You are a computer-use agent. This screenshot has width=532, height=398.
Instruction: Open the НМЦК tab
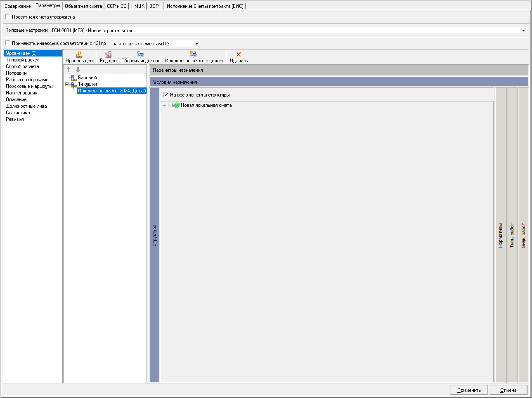(137, 6)
